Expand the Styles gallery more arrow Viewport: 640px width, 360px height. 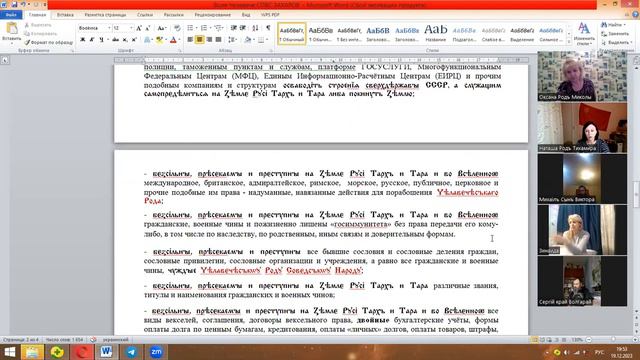pos(569,42)
